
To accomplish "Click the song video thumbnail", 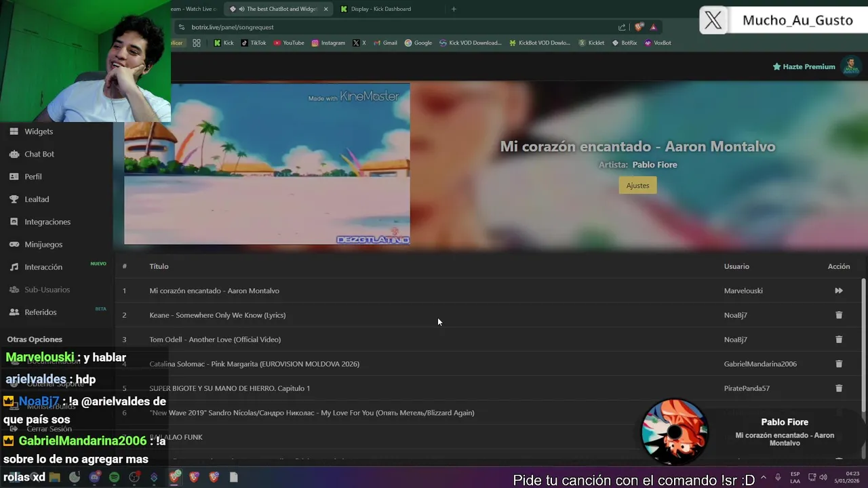I will pyautogui.click(x=267, y=164).
